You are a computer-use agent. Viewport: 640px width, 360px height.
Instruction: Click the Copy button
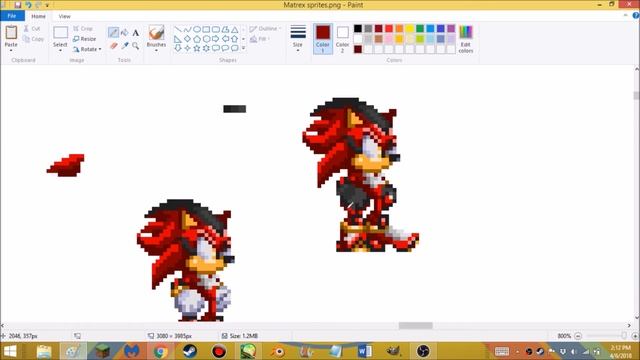pyautogui.click(x=33, y=39)
